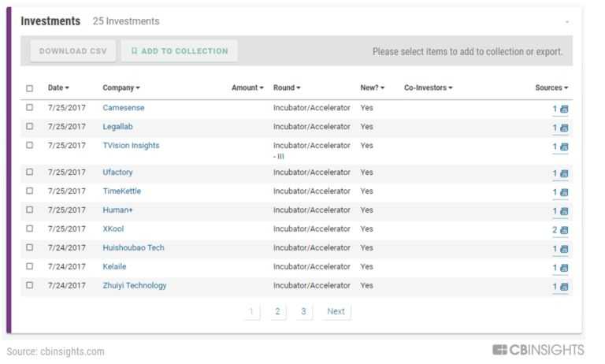Sort investments by the Date column

tap(58, 87)
